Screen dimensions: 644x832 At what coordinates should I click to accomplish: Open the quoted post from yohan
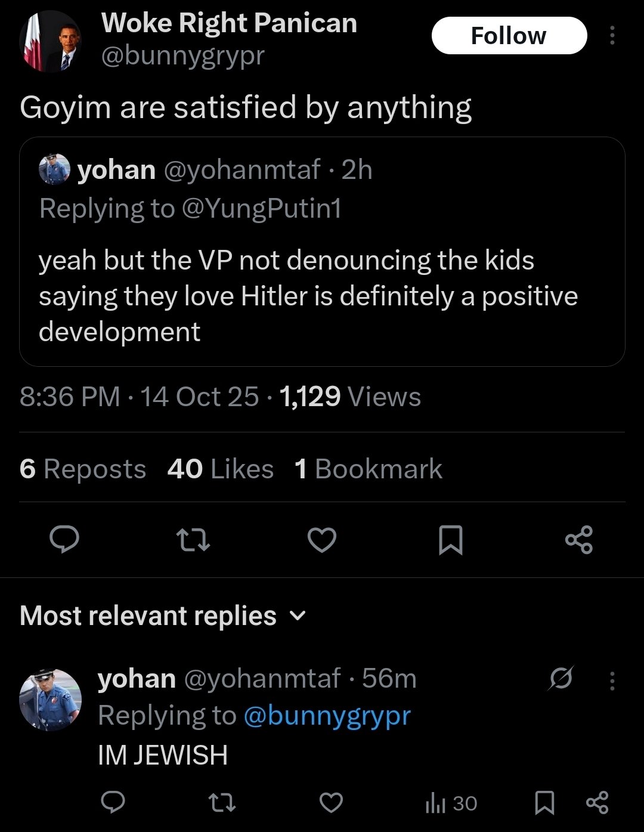coord(322,295)
